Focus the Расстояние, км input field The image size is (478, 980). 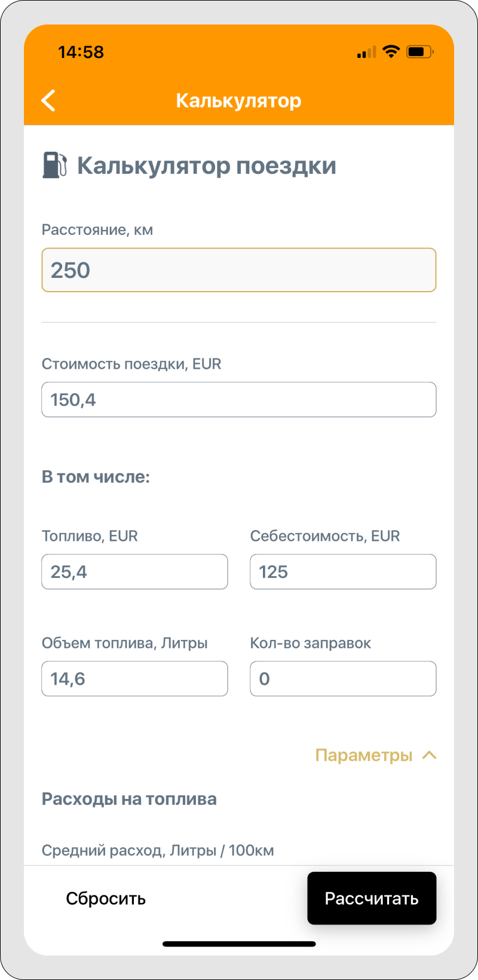click(239, 270)
